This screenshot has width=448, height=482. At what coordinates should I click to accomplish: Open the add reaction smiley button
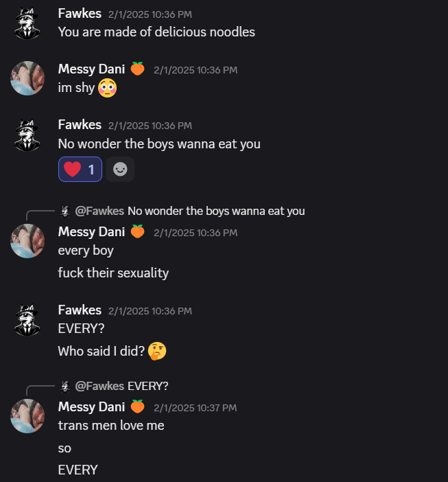[x=120, y=169]
